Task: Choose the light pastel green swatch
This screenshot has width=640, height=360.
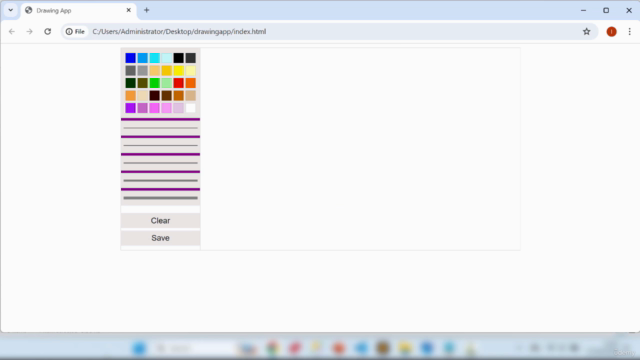Action: click(167, 83)
